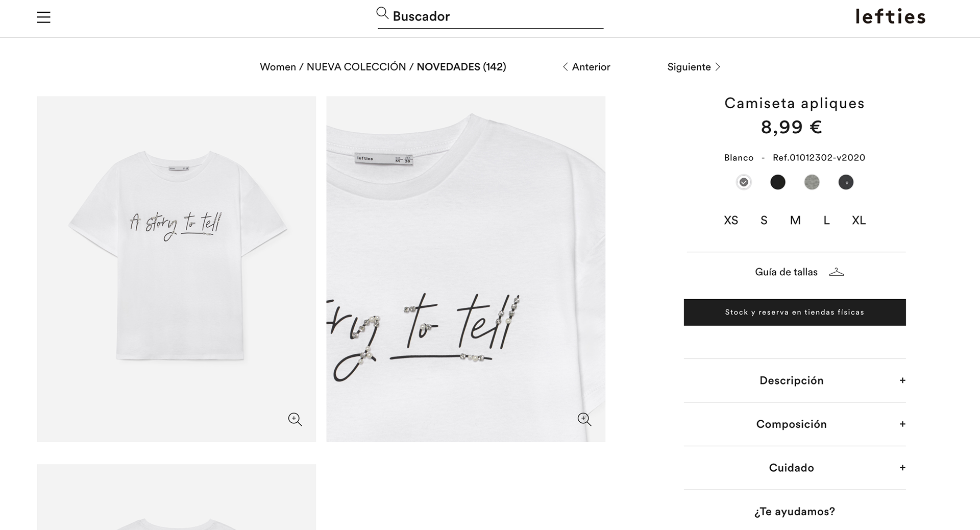Go to NUEVA COLECCIÓN breadcrumb
This screenshot has width=980, height=530.
pyautogui.click(x=356, y=67)
